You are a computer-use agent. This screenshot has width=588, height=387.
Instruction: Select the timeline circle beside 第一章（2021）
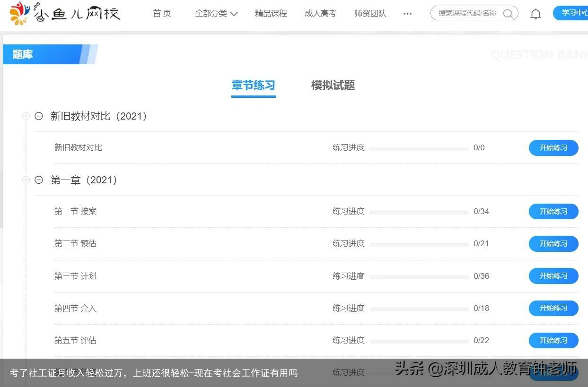(x=26, y=180)
